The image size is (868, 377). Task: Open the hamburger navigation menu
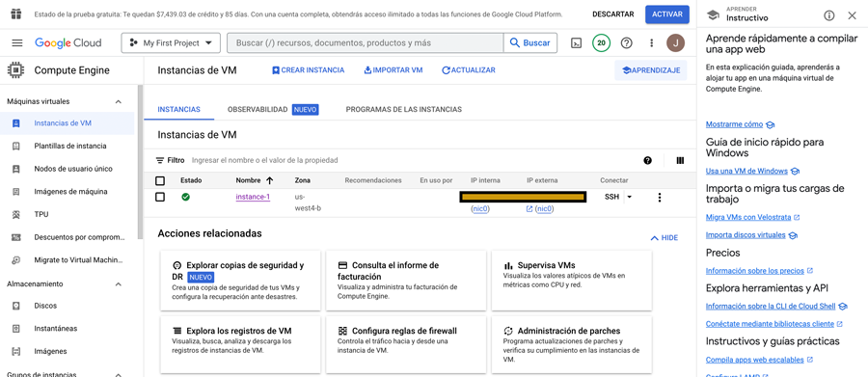point(17,43)
